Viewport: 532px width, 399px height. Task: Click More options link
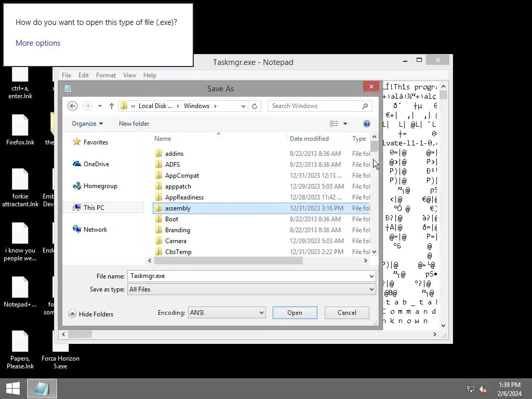[38, 43]
